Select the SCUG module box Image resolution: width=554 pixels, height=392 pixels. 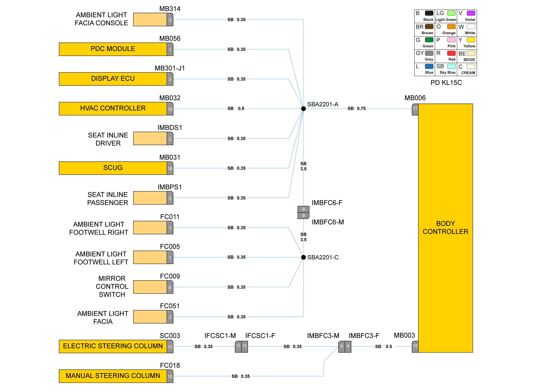click(x=113, y=168)
